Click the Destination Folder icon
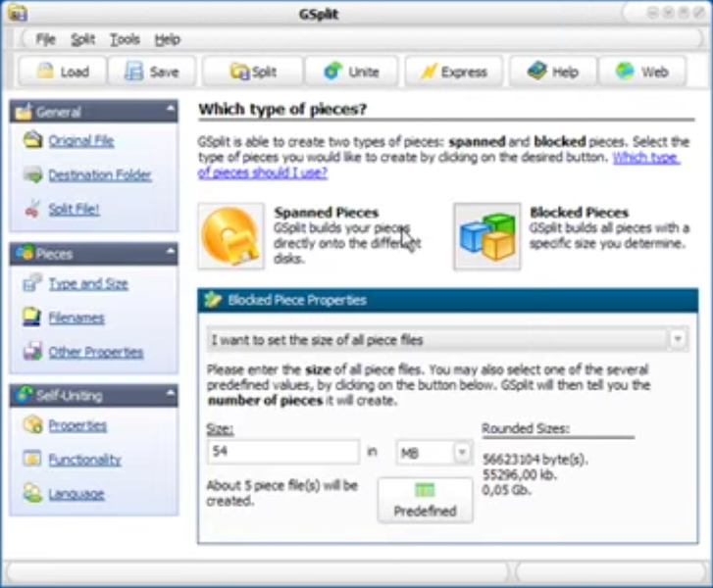The height and width of the screenshot is (588, 713). pyautogui.click(x=32, y=174)
